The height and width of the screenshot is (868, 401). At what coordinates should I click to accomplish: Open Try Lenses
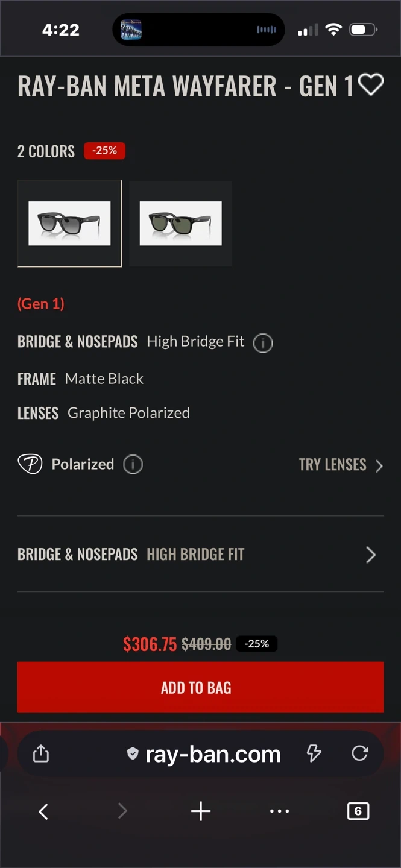(341, 465)
